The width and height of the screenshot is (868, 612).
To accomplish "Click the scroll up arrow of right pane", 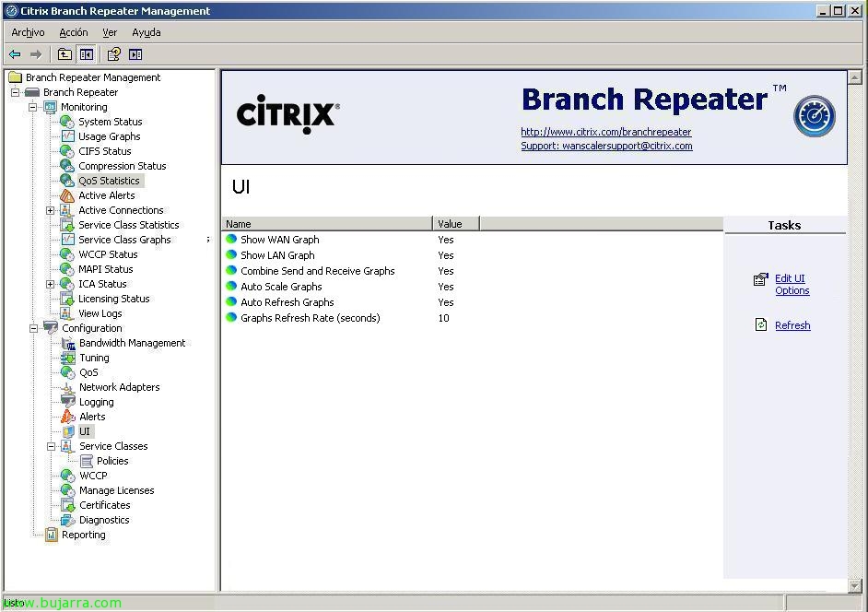I will [x=855, y=77].
